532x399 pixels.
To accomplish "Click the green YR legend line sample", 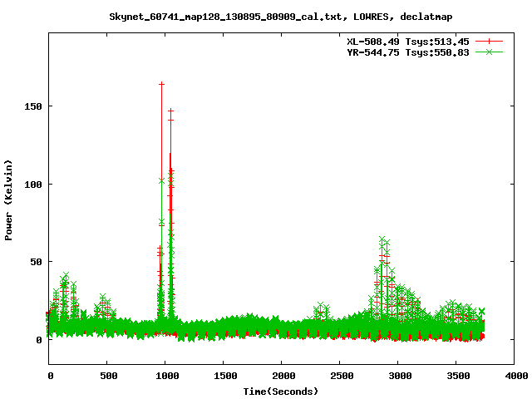I will coord(489,52).
